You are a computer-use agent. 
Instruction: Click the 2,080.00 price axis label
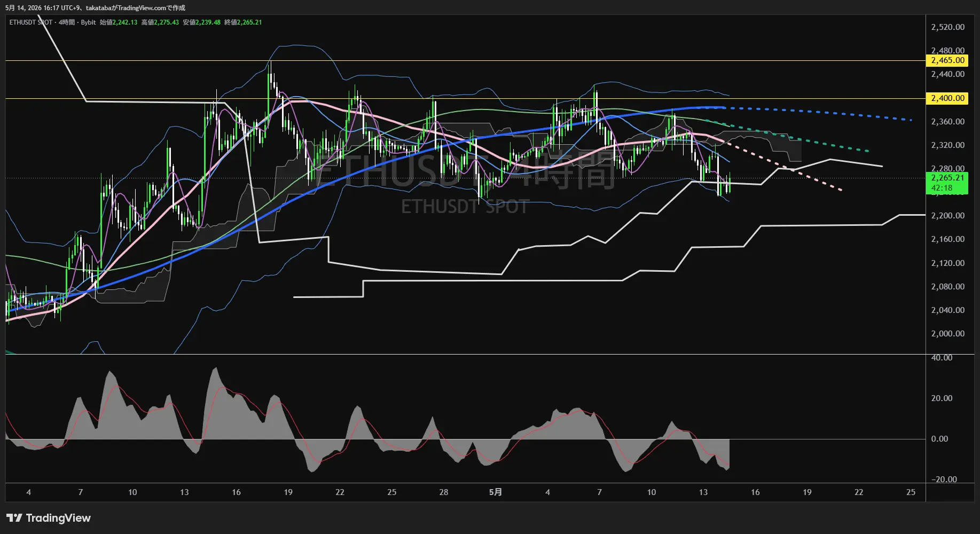click(947, 287)
